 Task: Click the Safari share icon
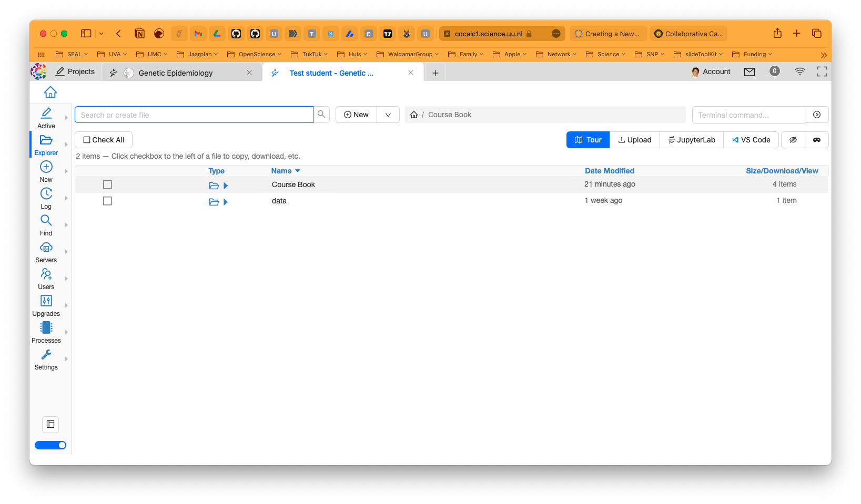pyautogui.click(x=777, y=33)
